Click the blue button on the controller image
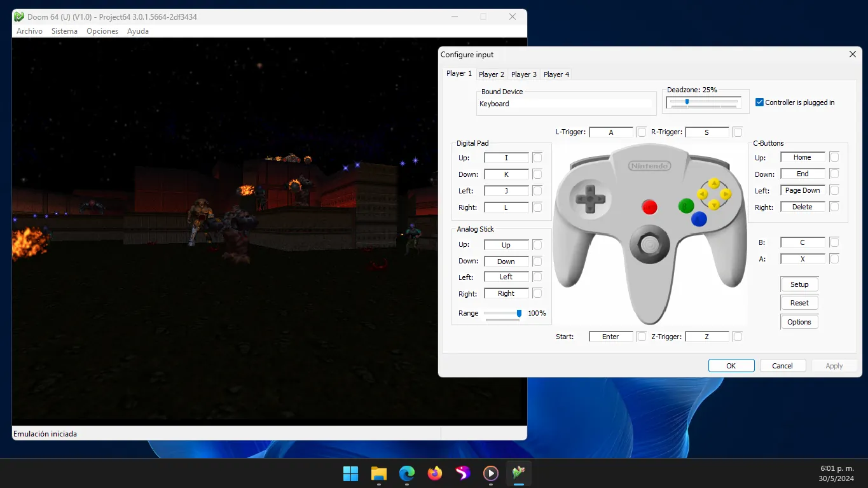 pyautogui.click(x=699, y=219)
